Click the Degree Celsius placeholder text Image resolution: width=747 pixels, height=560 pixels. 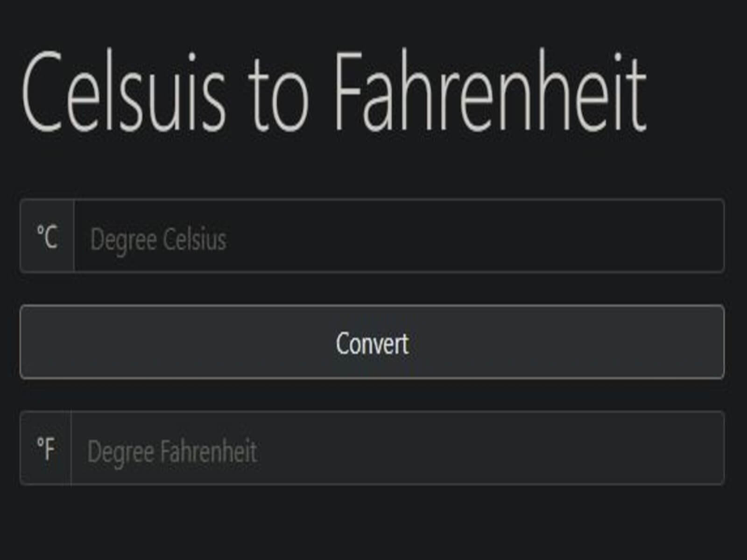(x=158, y=240)
